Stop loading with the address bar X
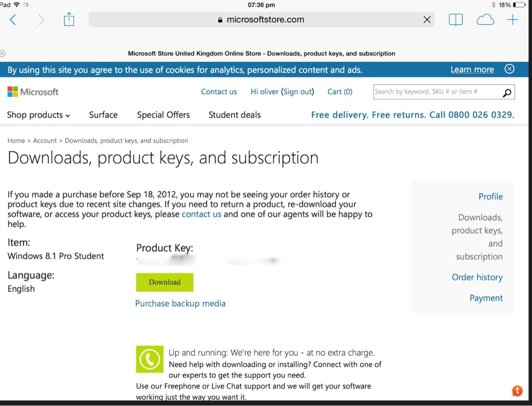 427,20
